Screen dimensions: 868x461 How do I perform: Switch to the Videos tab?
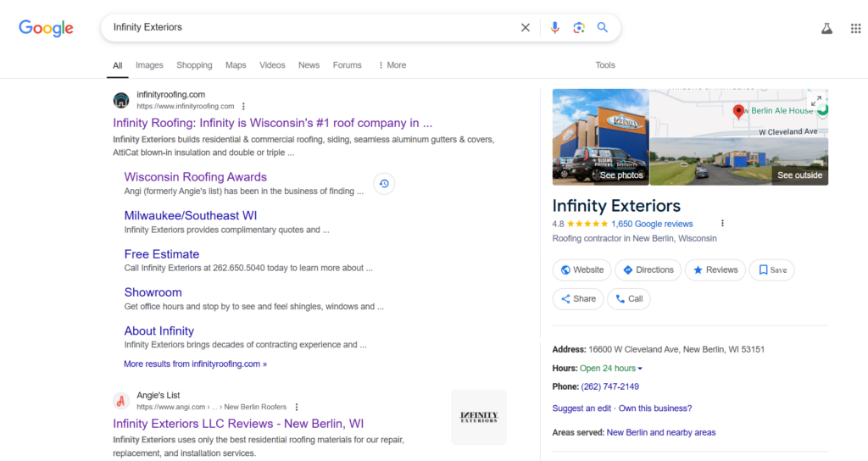(x=272, y=65)
